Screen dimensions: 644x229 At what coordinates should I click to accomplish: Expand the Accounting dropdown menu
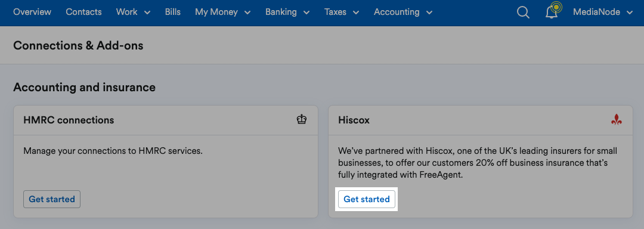[x=403, y=12]
